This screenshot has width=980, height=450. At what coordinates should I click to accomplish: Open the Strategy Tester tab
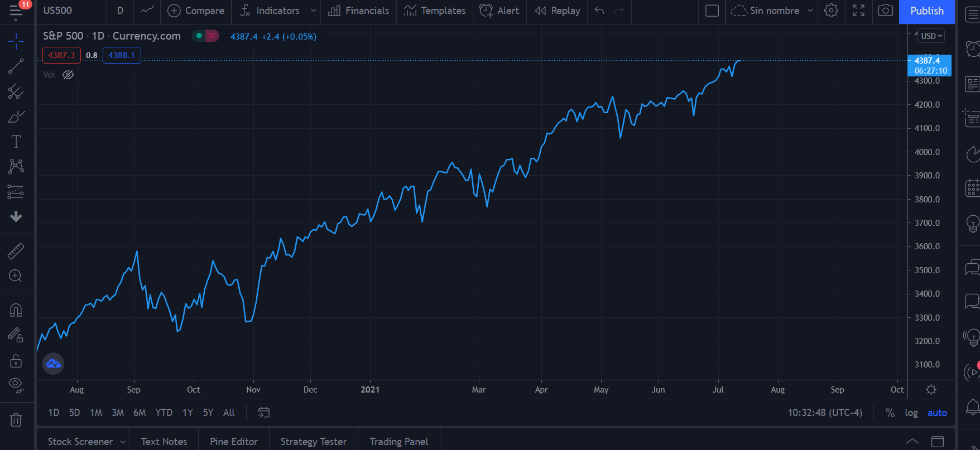314,442
